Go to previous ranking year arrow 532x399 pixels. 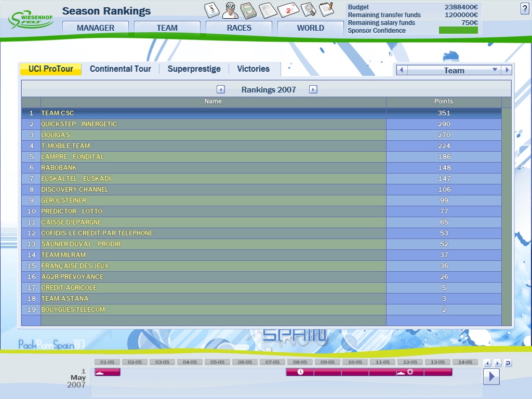pos(221,89)
